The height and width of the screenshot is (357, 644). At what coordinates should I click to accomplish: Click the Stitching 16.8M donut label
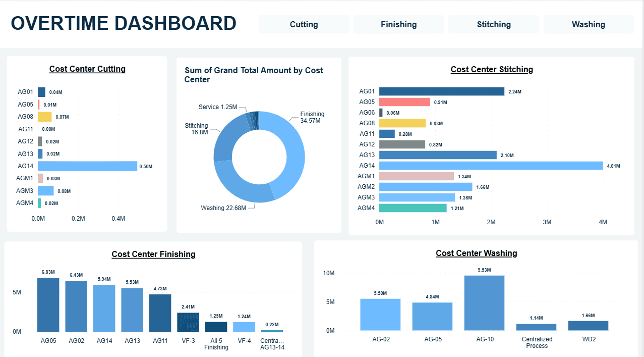[x=196, y=129]
